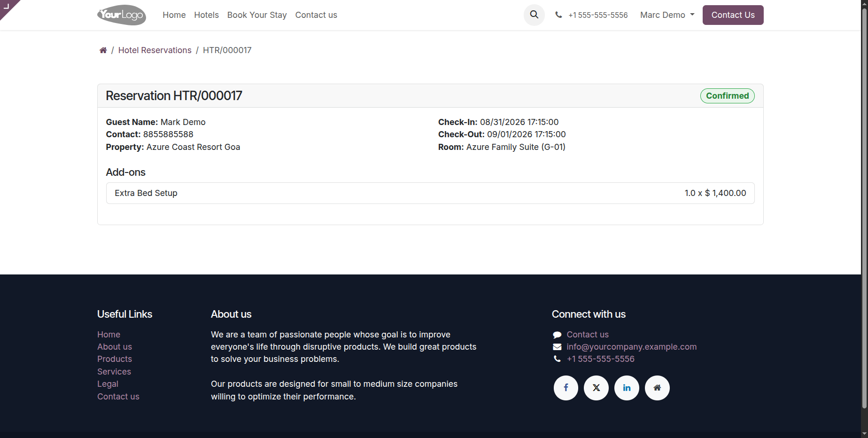Screen dimensions: 868x438
Task: Open Contact us link under Useful Links
Action: pyautogui.click(x=118, y=397)
